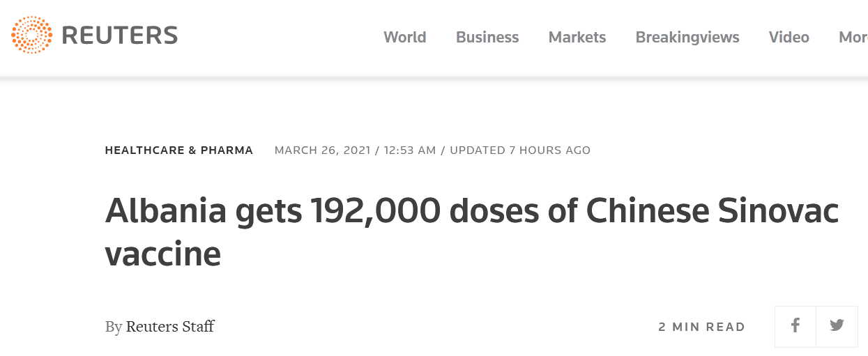Click the Reuters Staff author link
This screenshot has width=868, height=356.
170,326
